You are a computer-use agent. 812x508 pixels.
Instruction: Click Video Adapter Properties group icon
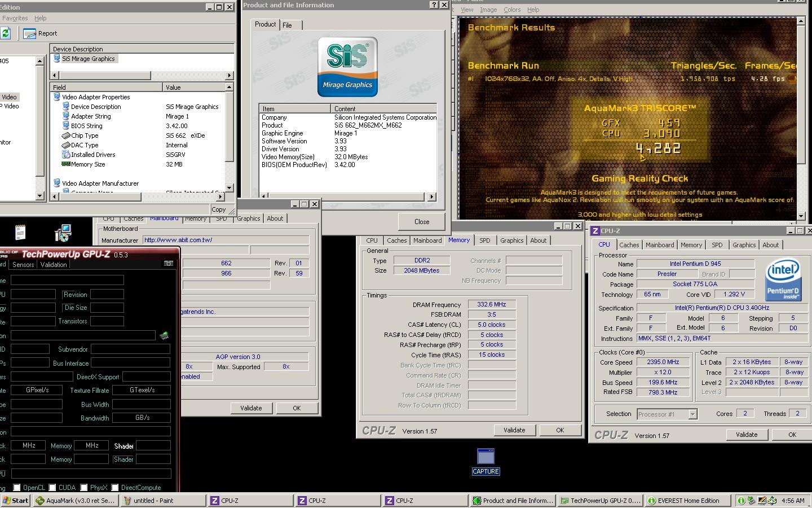pos(57,97)
